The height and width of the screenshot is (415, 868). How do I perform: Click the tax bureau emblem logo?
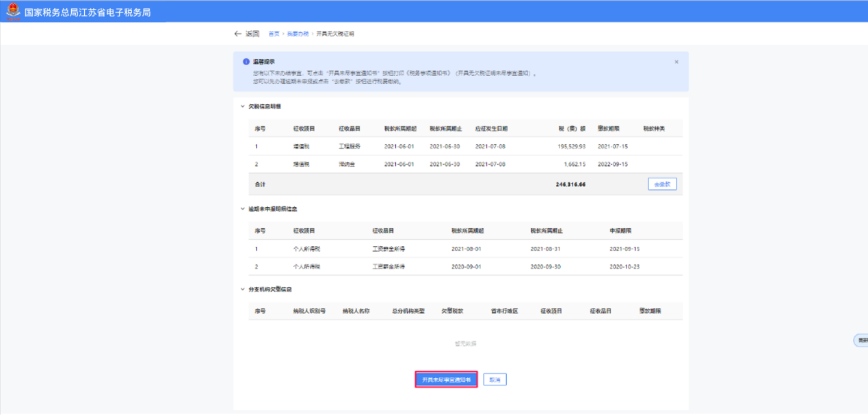click(x=13, y=12)
